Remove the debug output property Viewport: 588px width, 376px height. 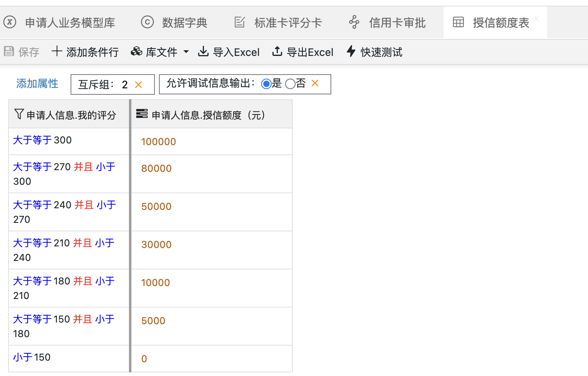point(315,83)
